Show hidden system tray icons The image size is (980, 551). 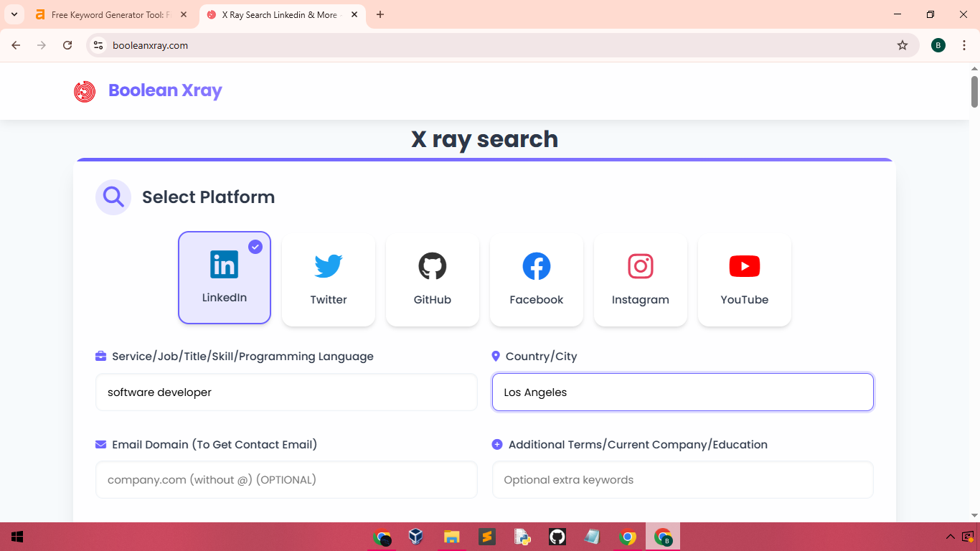[950, 537]
